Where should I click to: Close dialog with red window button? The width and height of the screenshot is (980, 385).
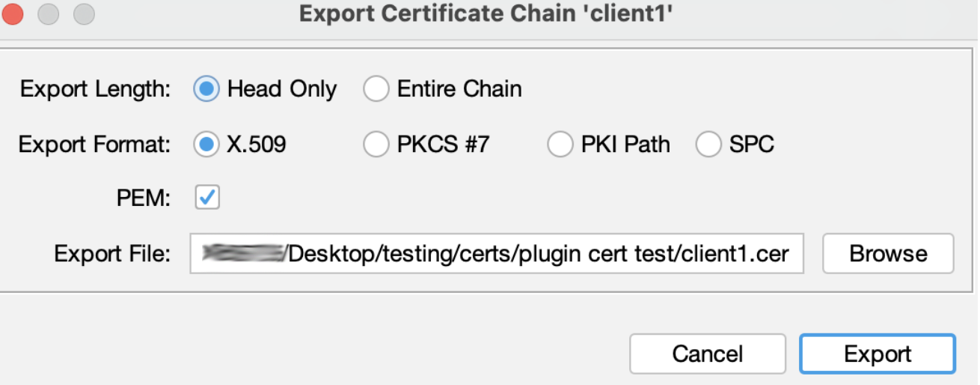(x=13, y=13)
